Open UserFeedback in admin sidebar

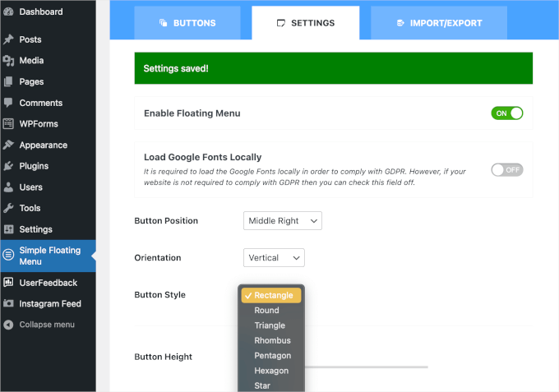[x=48, y=283]
